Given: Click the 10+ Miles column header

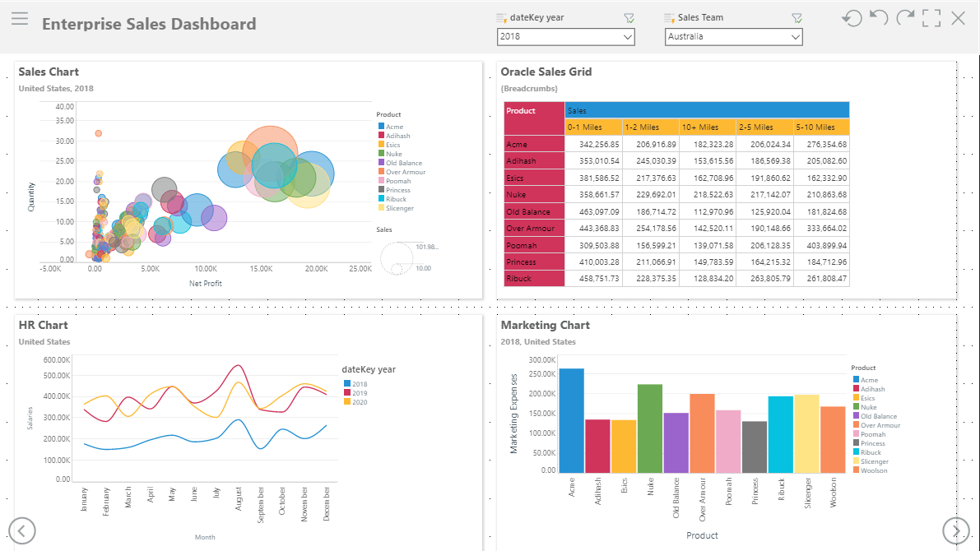Looking at the screenshot, I should click(x=708, y=127).
